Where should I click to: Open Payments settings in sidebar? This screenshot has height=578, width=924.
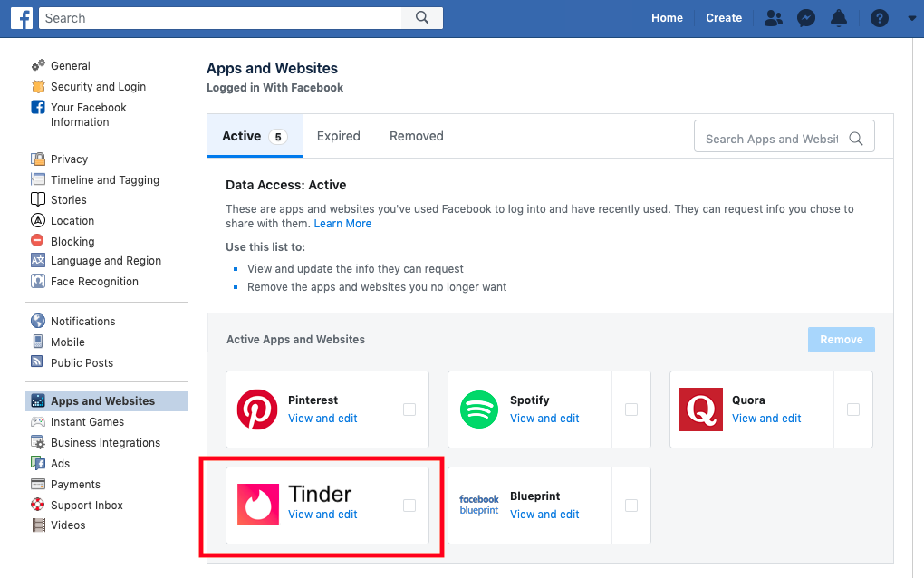pyautogui.click(x=75, y=485)
